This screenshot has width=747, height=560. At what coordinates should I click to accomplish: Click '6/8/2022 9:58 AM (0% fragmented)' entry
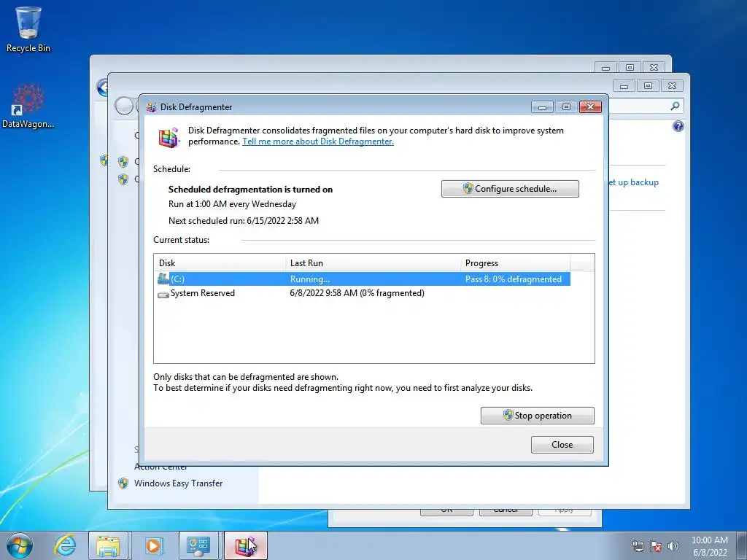tap(357, 293)
